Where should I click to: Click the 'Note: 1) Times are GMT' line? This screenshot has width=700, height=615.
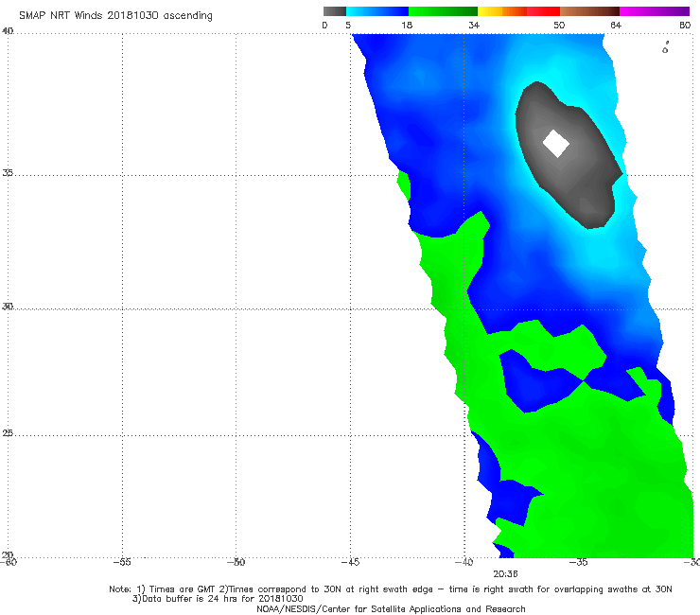[x=391, y=589]
